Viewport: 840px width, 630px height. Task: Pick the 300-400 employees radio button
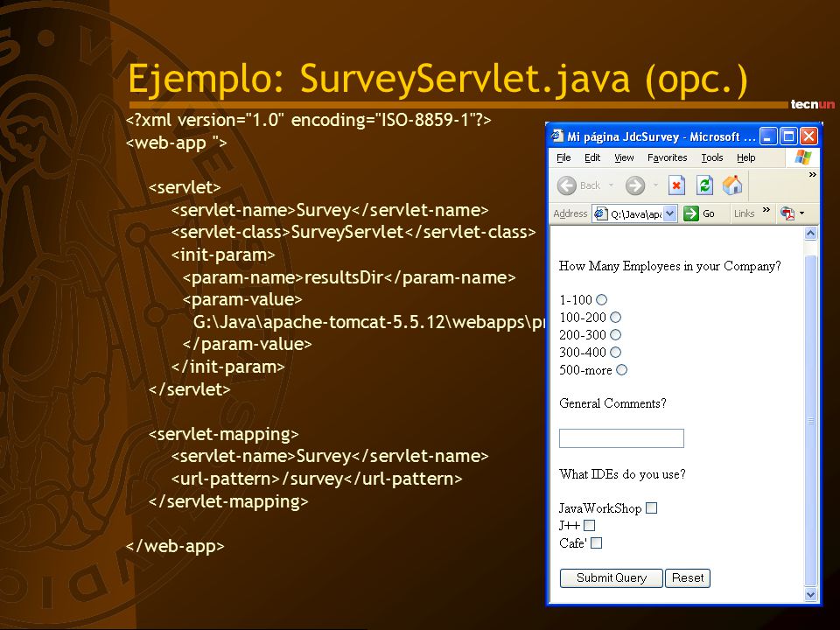coord(615,353)
